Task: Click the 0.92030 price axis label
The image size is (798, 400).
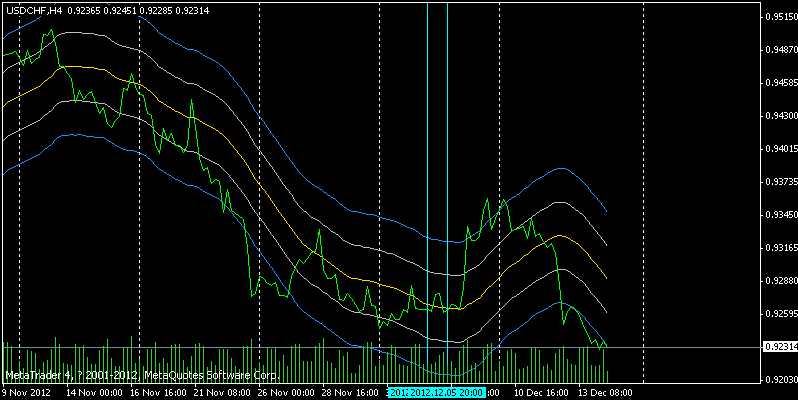Action: (x=781, y=380)
